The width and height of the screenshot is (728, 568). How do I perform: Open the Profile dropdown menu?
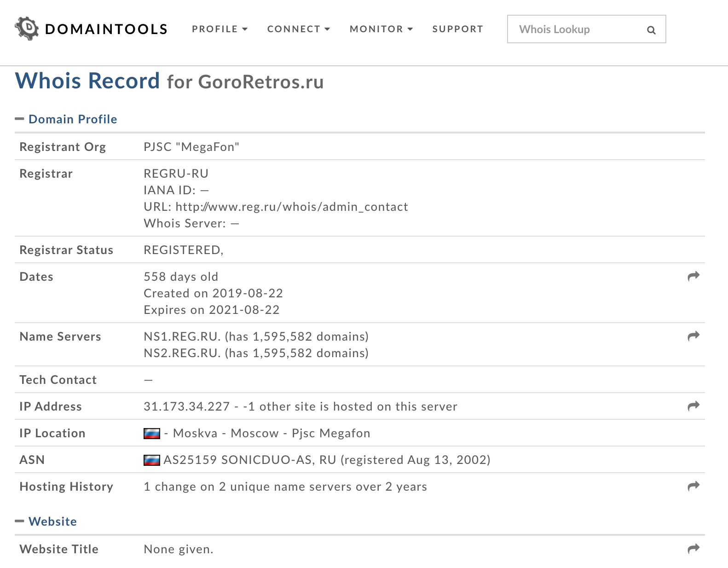(x=220, y=29)
